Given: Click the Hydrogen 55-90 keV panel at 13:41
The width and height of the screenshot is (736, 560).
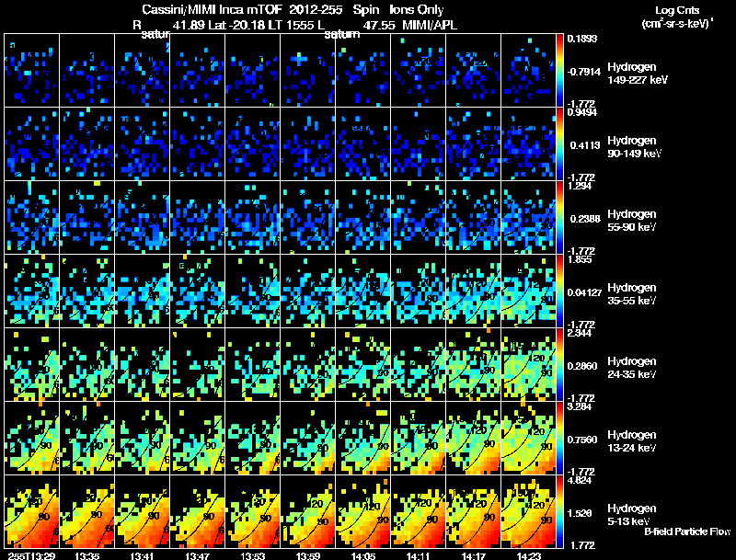Looking at the screenshot, I should [142, 217].
